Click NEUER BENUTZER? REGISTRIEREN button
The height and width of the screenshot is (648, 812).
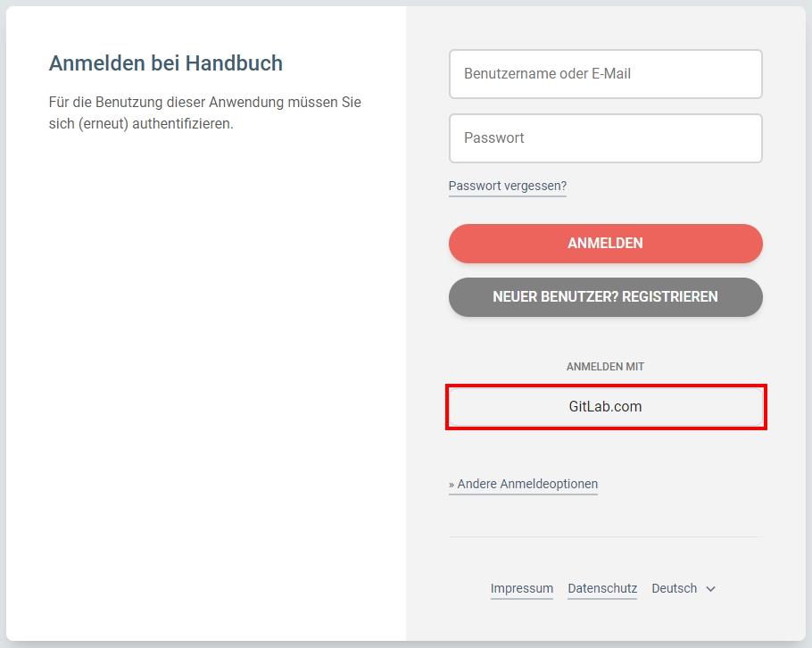(605, 297)
